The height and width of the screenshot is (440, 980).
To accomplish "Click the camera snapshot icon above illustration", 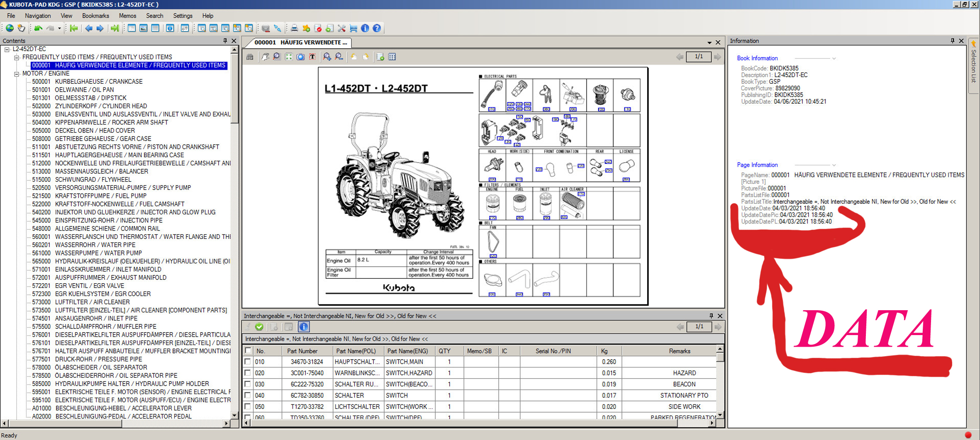I will tap(300, 57).
